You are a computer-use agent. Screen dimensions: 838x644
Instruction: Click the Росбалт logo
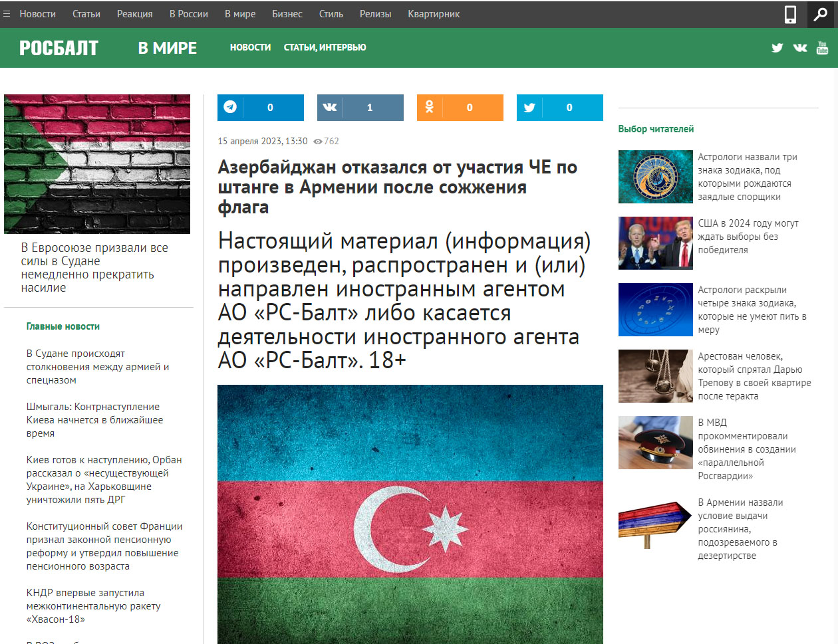pos(59,48)
